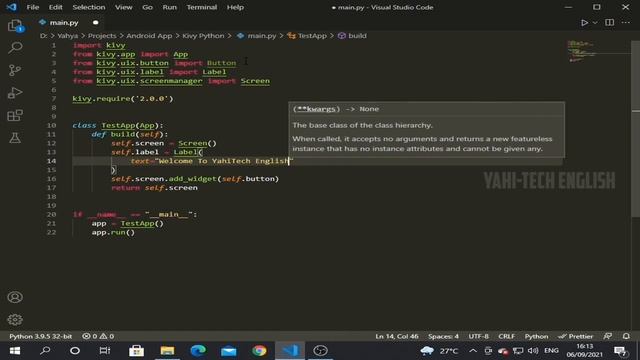Open the Extensions view
Screen dimensions: 640x360
click(15, 116)
